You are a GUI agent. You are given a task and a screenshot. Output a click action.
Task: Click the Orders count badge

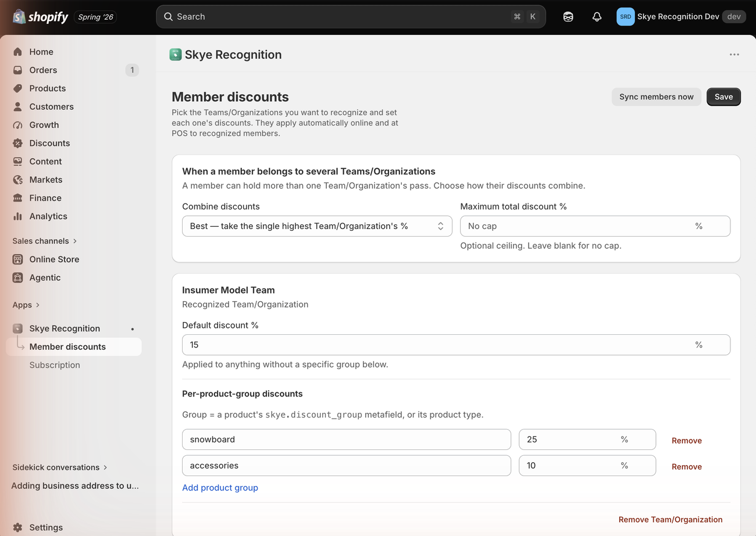tap(132, 70)
